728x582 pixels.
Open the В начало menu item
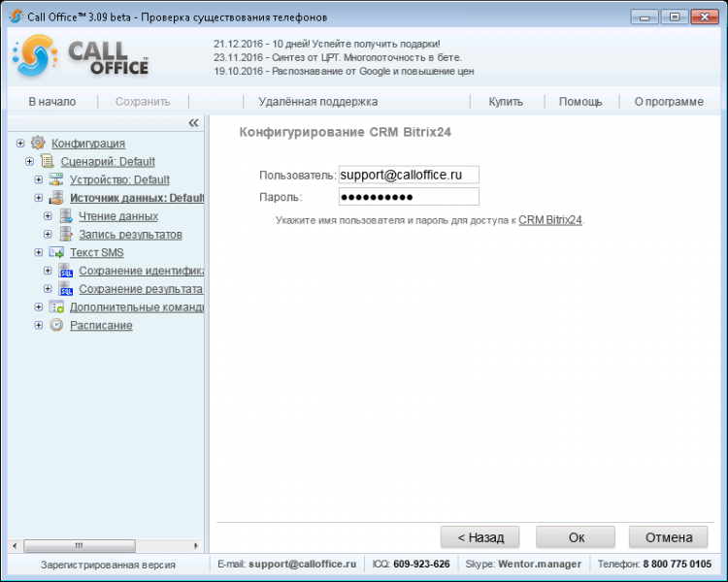(x=52, y=102)
